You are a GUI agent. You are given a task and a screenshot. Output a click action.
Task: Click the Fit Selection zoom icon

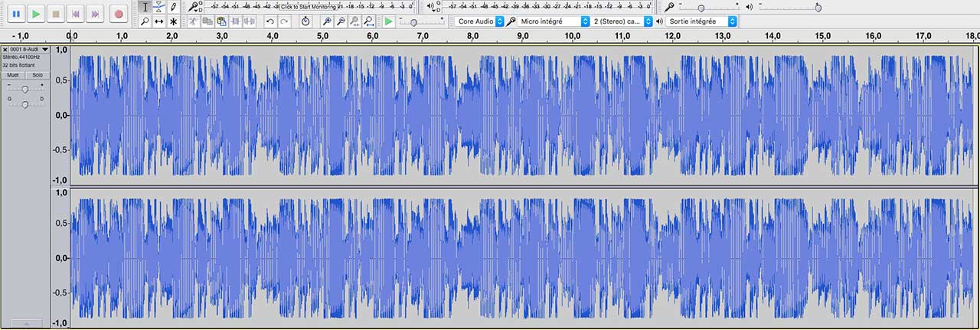click(x=354, y=21)
